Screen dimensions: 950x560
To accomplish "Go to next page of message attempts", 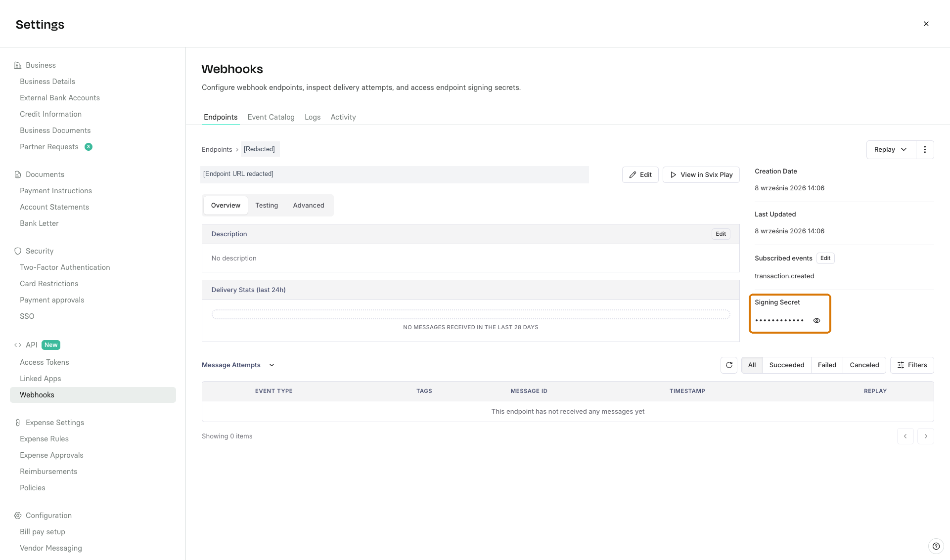I will [926, 436].
